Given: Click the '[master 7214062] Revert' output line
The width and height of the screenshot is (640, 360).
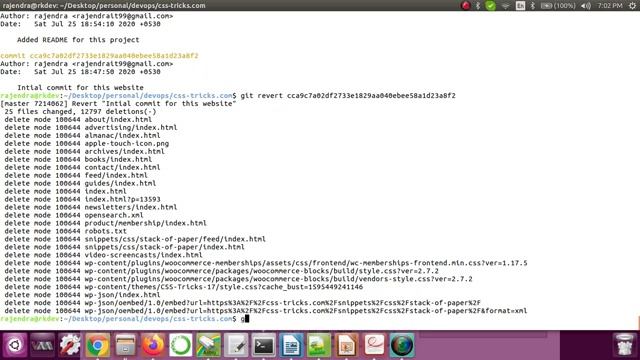Looking at the screenshot, I should 118,103.
